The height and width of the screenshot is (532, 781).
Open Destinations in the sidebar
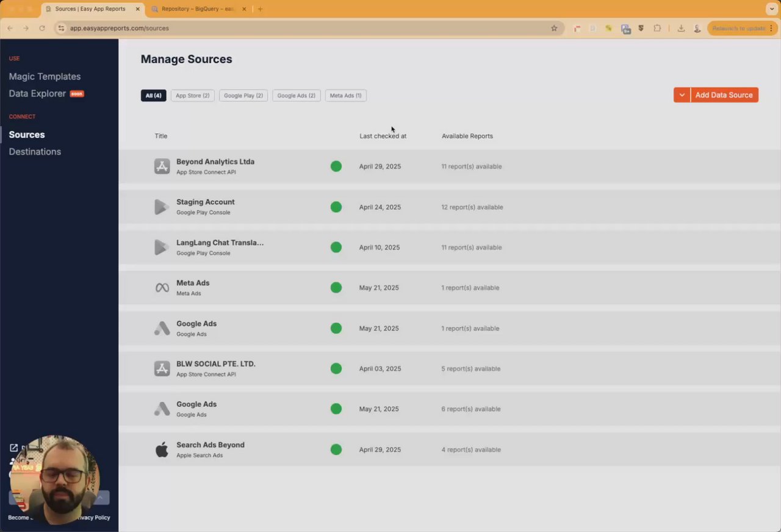pyautogui.click(x=35, y=151)
